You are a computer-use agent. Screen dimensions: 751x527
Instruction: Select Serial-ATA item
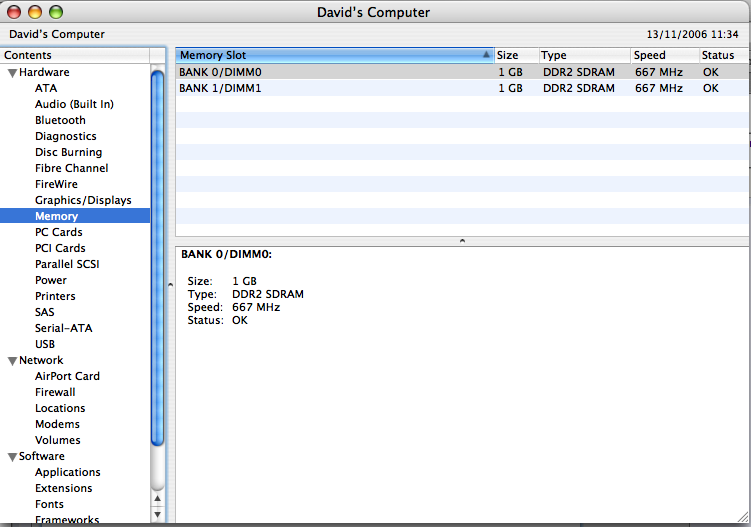[x=64, y=328]
